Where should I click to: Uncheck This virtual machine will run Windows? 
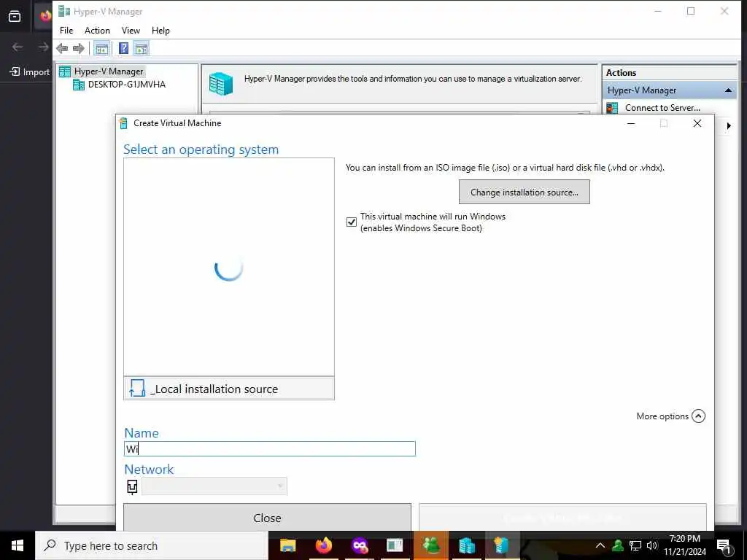[x=352, y=222]
